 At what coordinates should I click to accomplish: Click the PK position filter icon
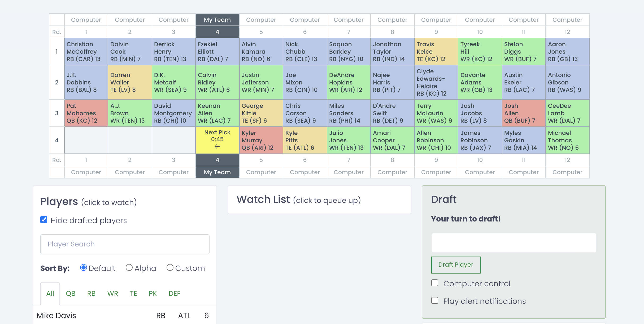point(153,293)
